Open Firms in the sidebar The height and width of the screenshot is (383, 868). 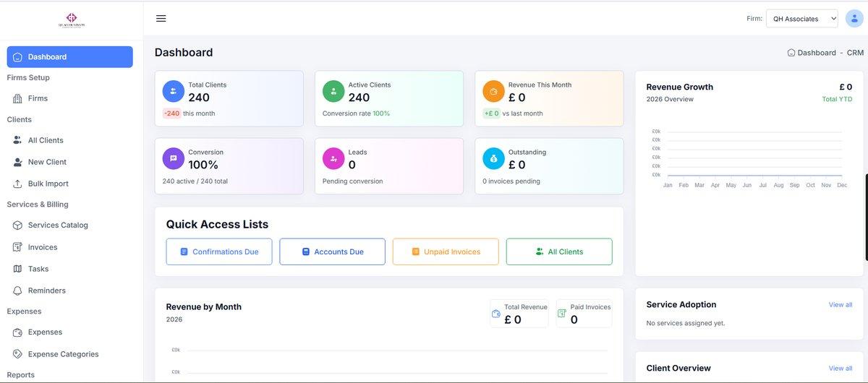38,98
